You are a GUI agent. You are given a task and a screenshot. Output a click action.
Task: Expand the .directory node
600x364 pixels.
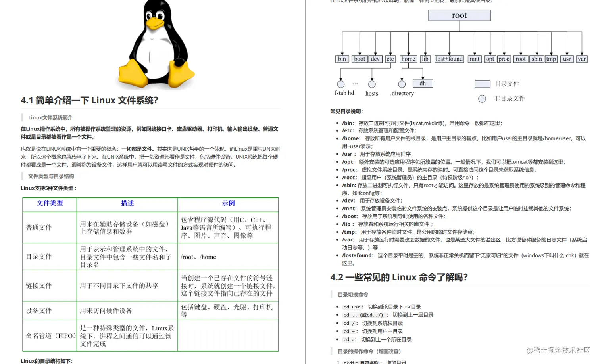point(401,84)
